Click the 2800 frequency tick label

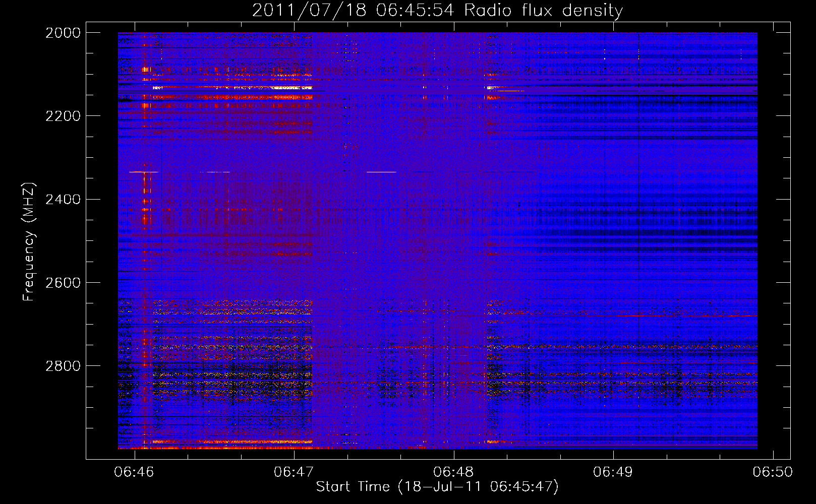63,366
